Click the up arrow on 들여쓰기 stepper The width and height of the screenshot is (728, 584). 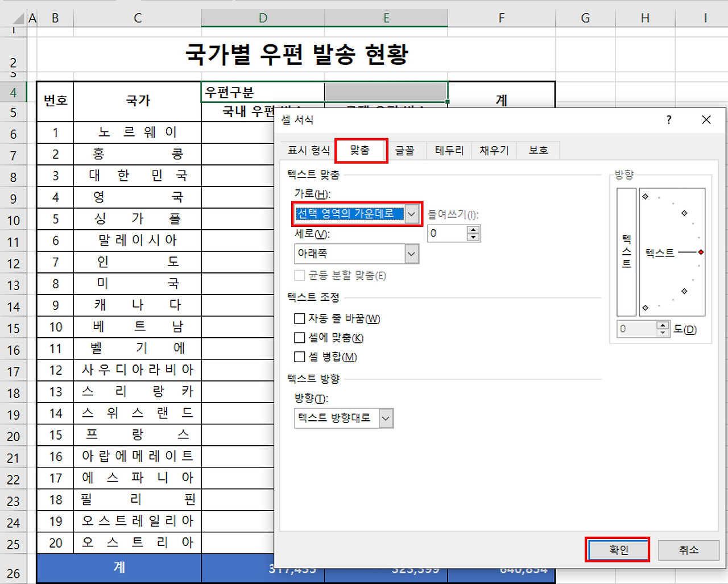pyautogui.click(x=473, y=230)
